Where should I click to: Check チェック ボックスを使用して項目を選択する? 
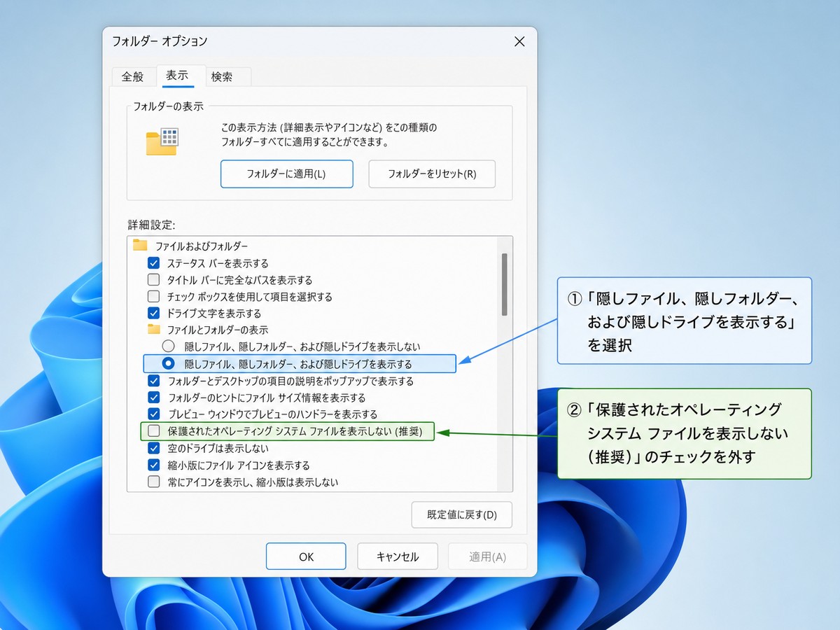click(x=154, y=296)
